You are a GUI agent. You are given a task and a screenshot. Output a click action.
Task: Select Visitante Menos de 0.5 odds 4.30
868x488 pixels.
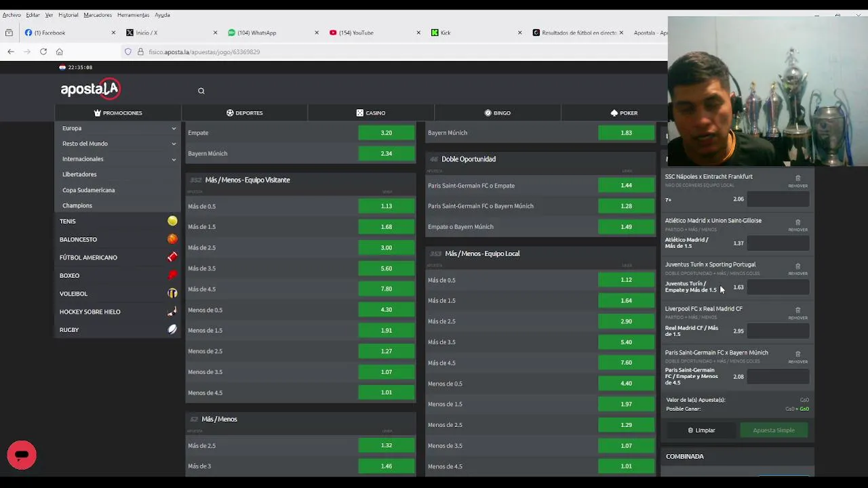386,310
